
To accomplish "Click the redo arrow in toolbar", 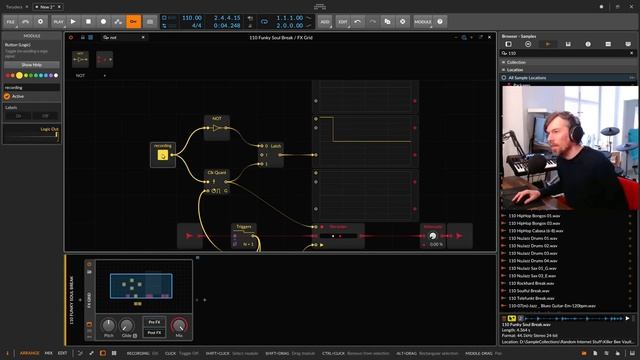I will coord(372,22).
